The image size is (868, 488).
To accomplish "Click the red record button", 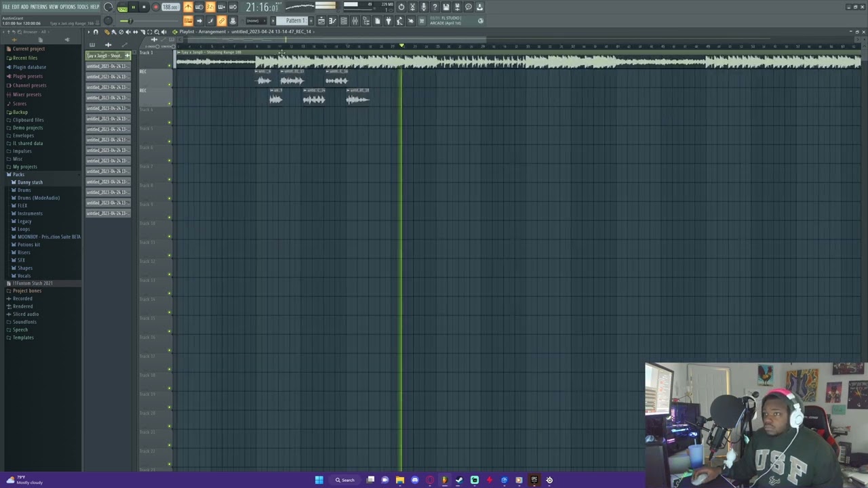I will point(155,7).
